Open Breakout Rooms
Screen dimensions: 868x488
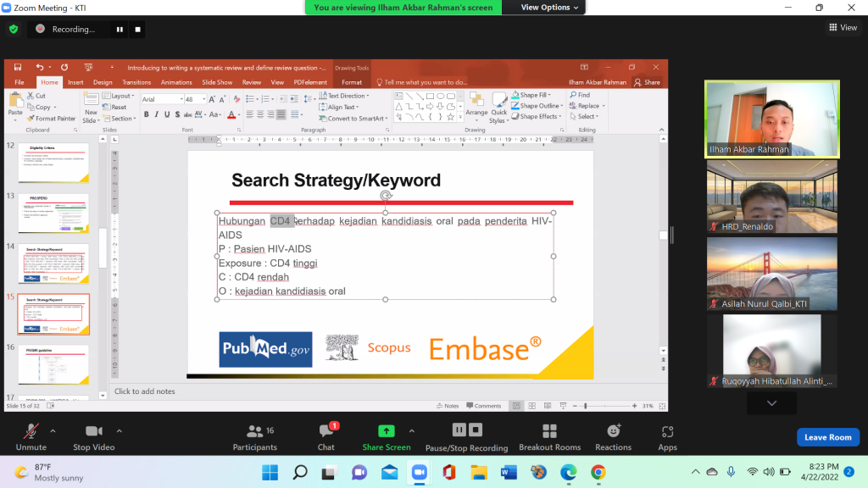[x=549, y=437]
